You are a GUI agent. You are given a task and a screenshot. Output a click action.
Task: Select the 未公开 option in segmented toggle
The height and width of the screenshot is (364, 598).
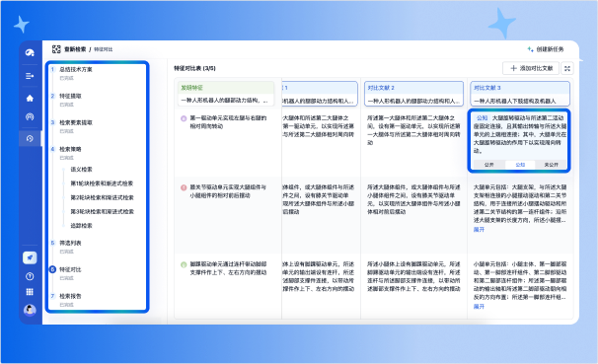tap(551, 165)
